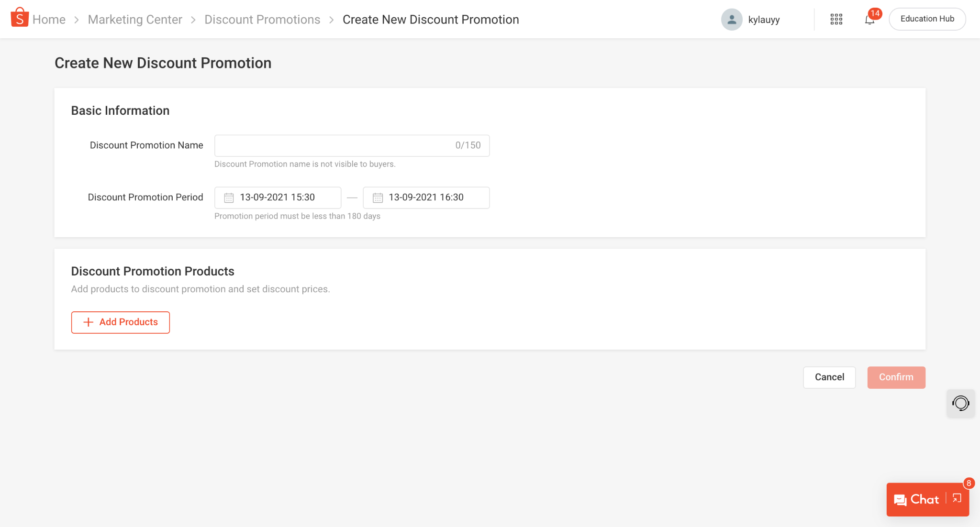Image resolution: width=980 pixels, height=527 pixels.
Task: Open the Education Hub
Action: point(927,19)
